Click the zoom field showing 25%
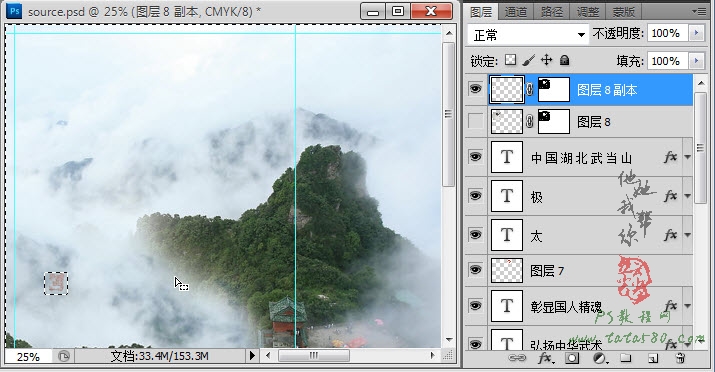Screen dimensions: 715x372 coord(28,356)
